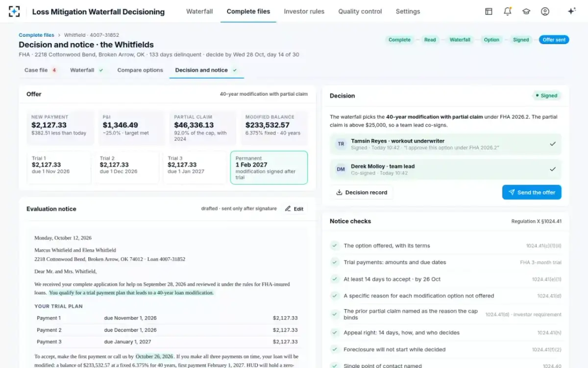Open the Case file sub-tab
588x368 pixels.
pos(41,70)
